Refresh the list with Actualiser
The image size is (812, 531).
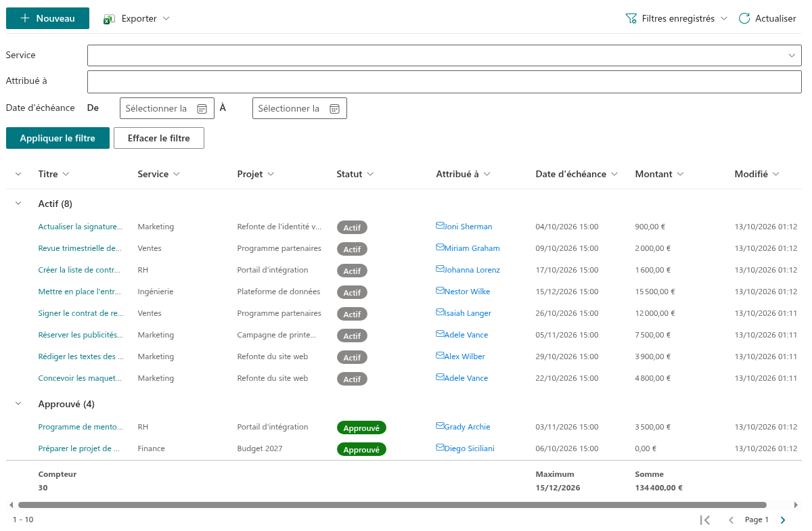pos(767,18)
